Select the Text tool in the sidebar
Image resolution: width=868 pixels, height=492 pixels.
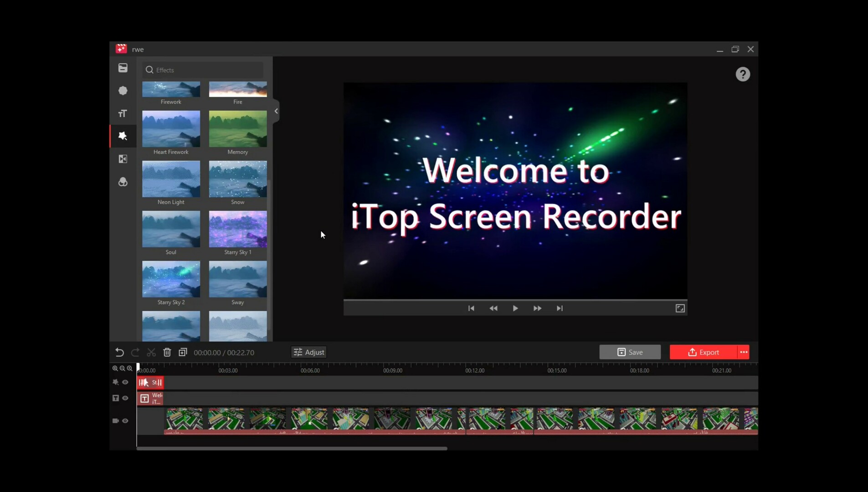[x=122, y=113]
